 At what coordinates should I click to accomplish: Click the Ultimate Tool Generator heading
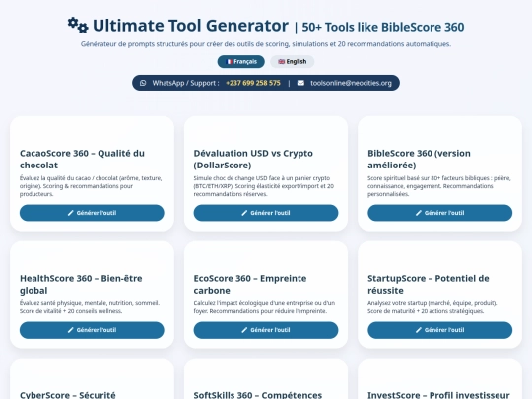(x=190, y=26)
